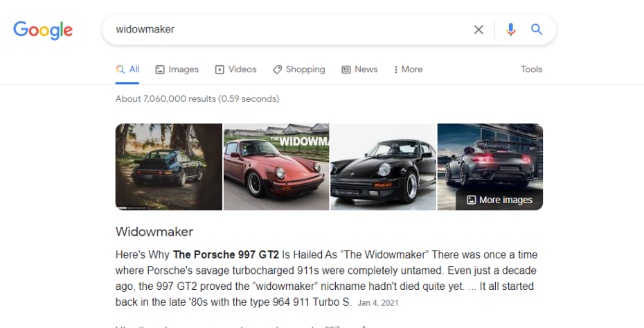Select the red Porsche Widowmaker thumbnail

pos(276,166)
